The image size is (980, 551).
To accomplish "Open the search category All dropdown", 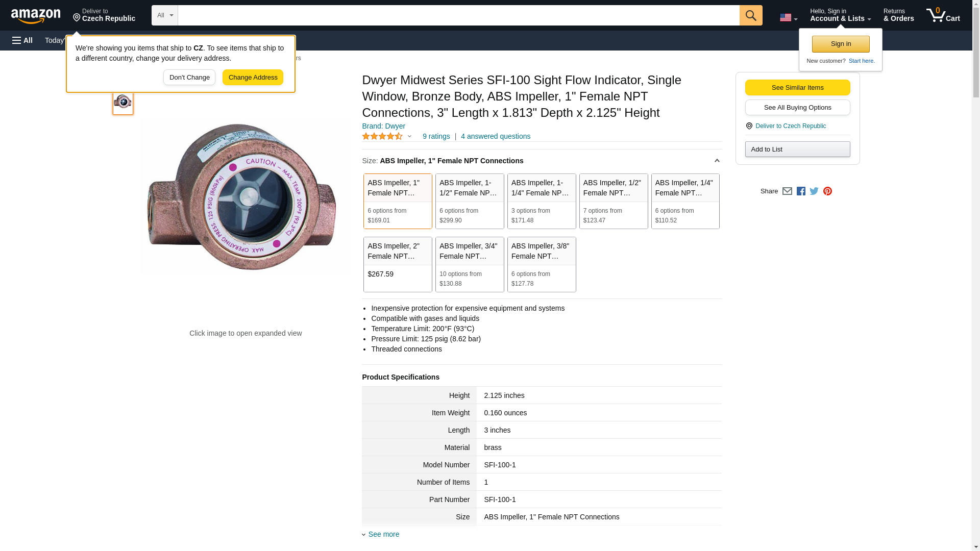I will pyautogui.click(x=164, y=15).
